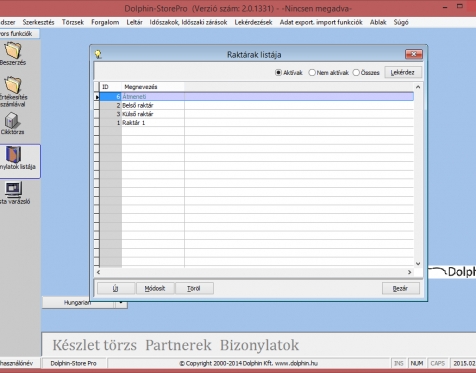Image resolution: width=476 pixels, height=373 pixels.
Task: Open Bizonylatok listája sidebar icon
Action: (x=13, y=155)
